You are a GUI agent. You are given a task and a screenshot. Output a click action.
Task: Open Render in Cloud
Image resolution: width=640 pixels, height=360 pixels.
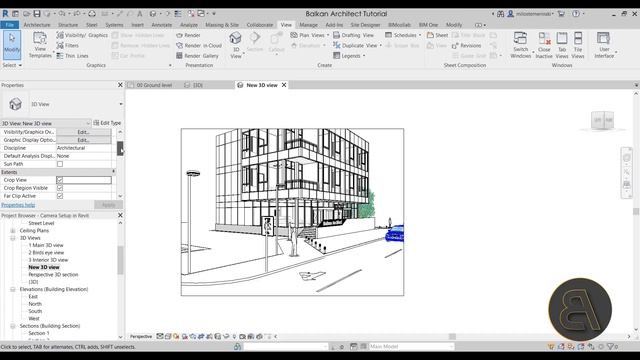(199, 46)
